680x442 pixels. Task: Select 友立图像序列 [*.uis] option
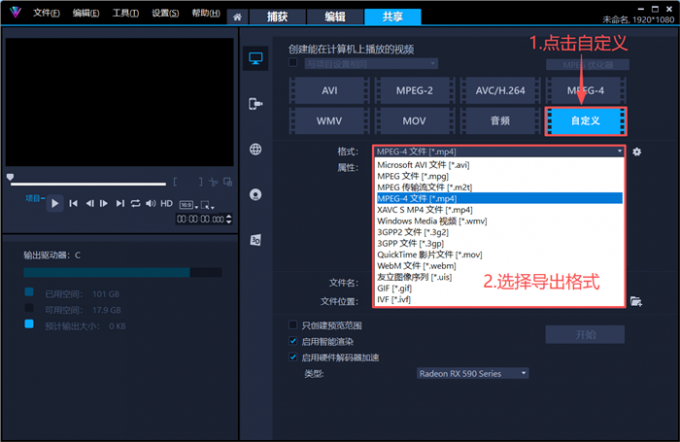(499, 277)
